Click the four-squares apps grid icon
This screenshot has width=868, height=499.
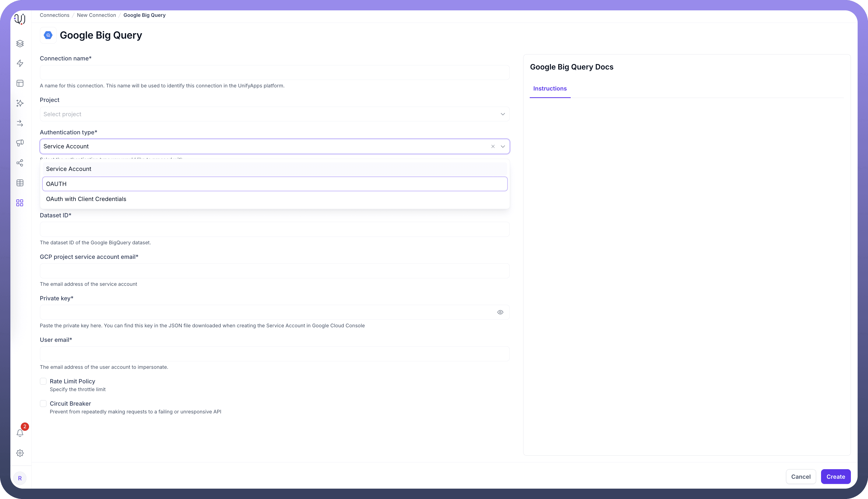tap(20, 203)
